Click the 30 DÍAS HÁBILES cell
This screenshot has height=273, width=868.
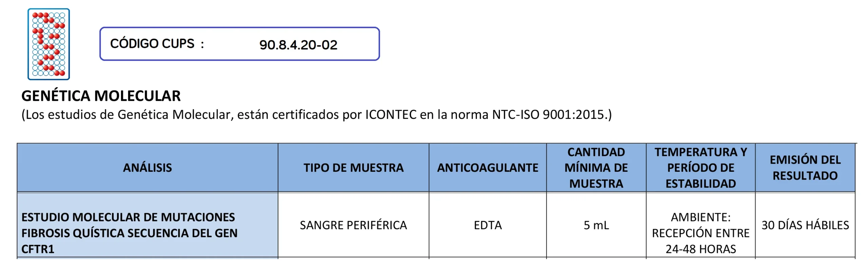click(x=805, y=225)
